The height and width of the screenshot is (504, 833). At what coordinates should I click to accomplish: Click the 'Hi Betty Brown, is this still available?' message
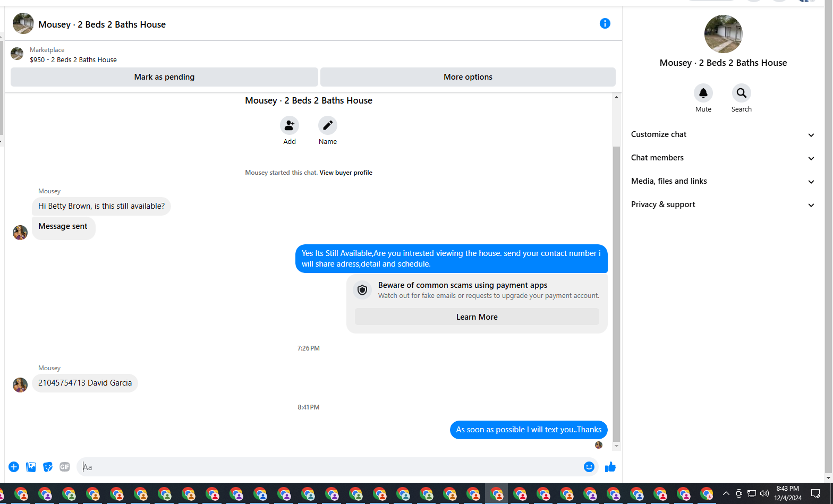(x=101, y=206)
